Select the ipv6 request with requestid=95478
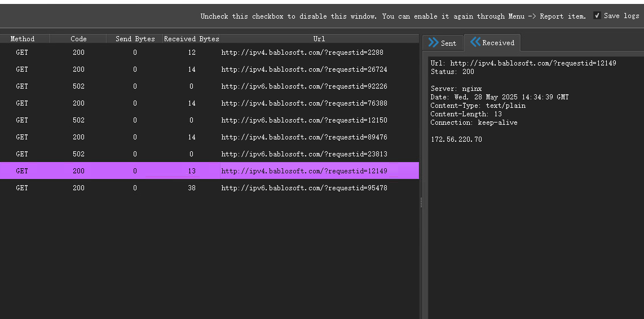 [304, 188]
